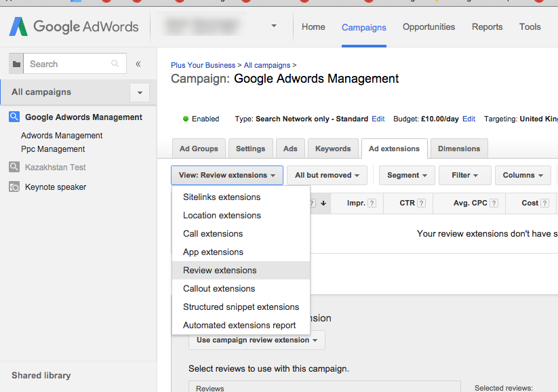Click the Reviews list header
The image size is (558, 392).
tap(210, 388)
